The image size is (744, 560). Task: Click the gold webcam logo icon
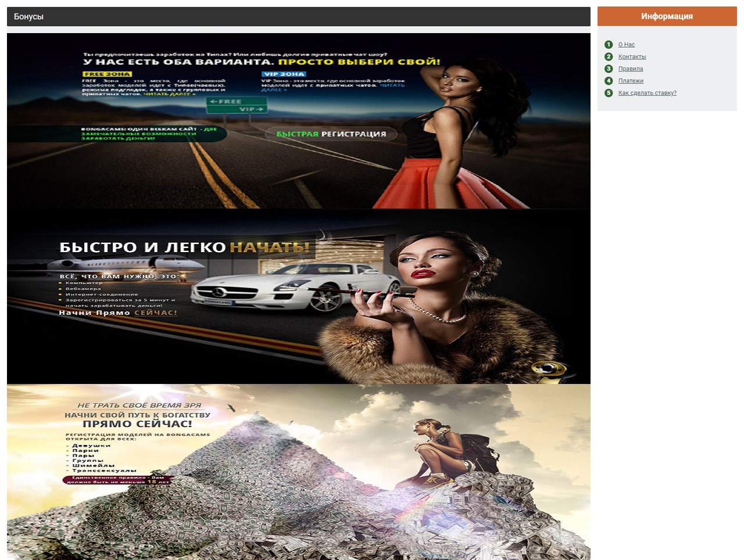coord(549,371)
